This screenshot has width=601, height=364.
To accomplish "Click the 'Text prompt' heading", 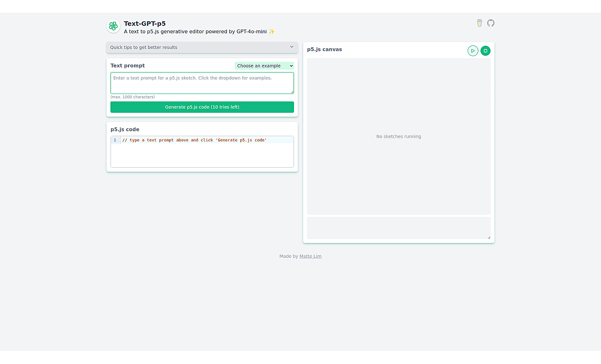I will pyautogui.click(x=128, y=66).
